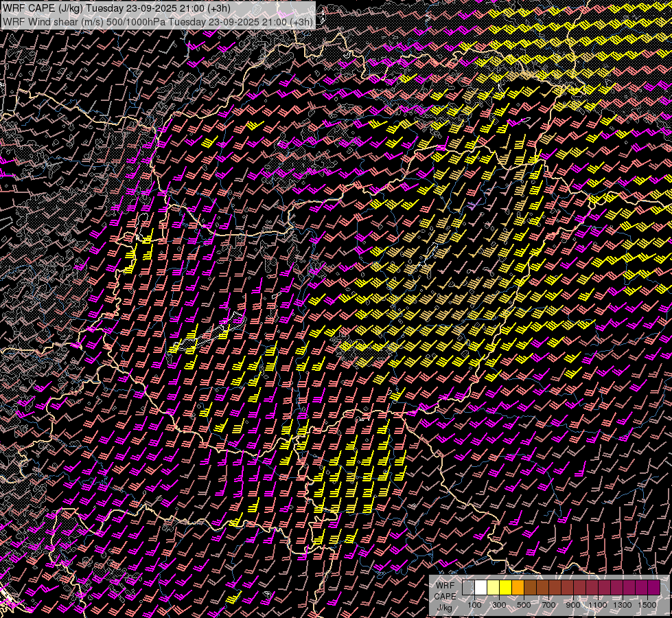The image size is (672, 618).
Task: Click the WRF CAPE J/kg legend title
Action: [x=445, y=596]
